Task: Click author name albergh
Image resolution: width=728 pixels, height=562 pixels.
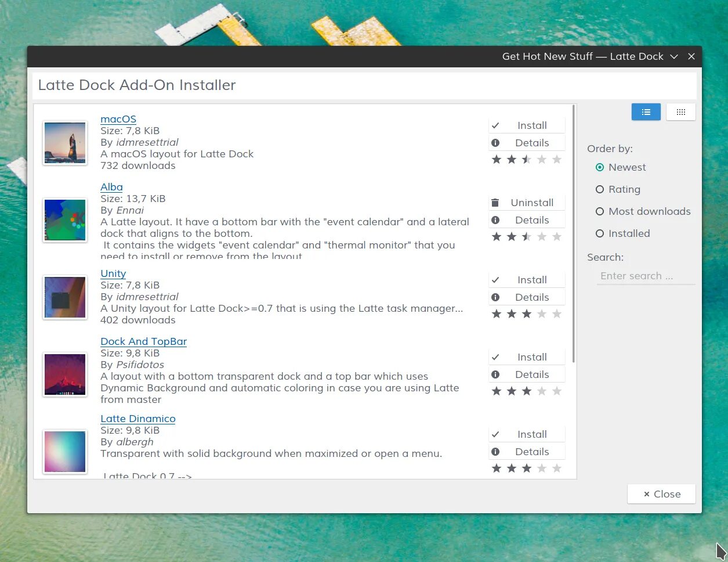Action: [135, 442]
